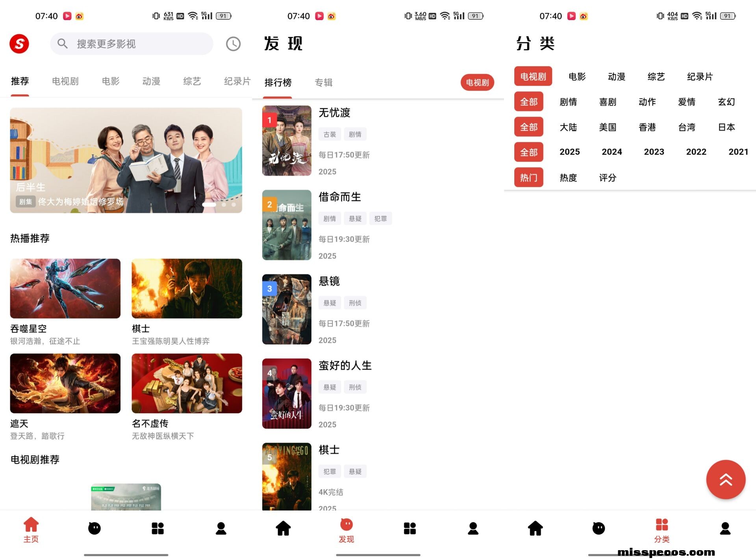Select the 排行榜 tab
The image size is (756, 560).
(x=278, y=82)
